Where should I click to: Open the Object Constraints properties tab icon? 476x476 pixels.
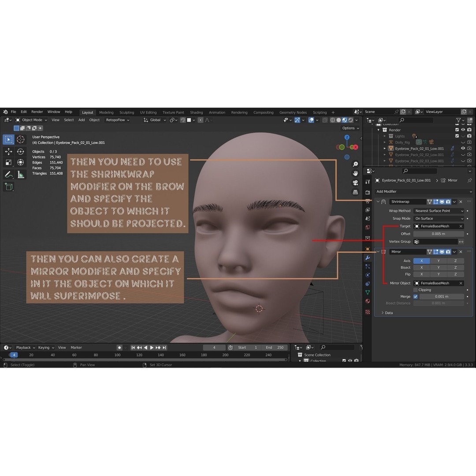[368, 284]
